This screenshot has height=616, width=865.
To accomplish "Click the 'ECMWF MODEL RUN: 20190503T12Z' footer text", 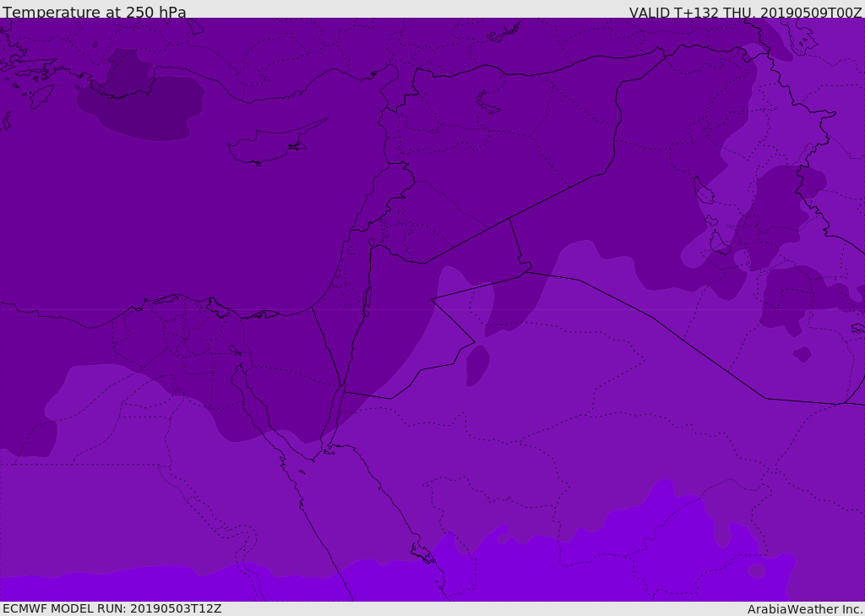I will click(112, 608).
